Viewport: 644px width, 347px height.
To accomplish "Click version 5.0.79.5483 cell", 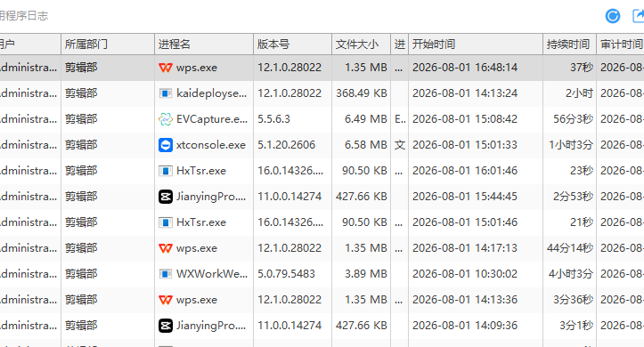I will (x=286, y=274).
